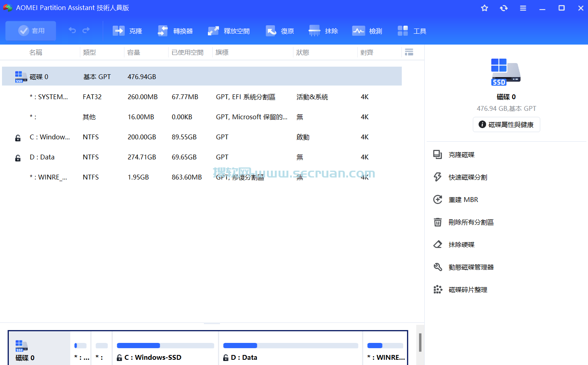Click the 旗標 column header
Viewport: 588px width, 365px height.
222,52
